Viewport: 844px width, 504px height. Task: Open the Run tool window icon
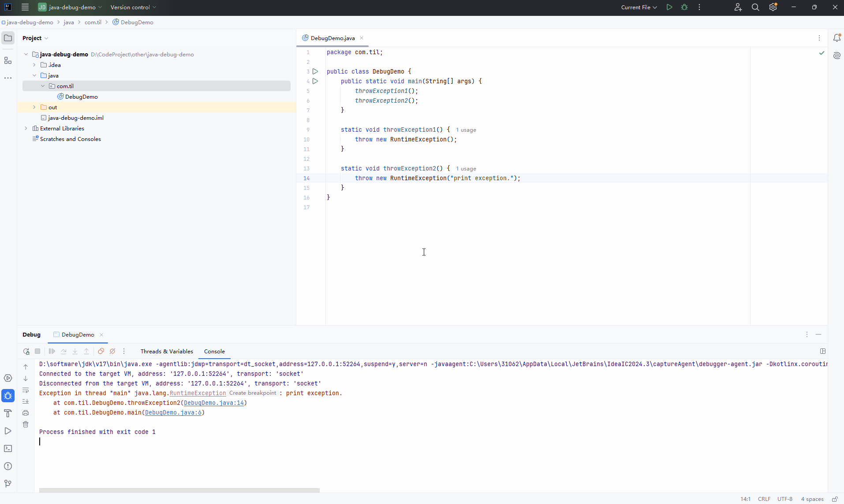(8, 431)
